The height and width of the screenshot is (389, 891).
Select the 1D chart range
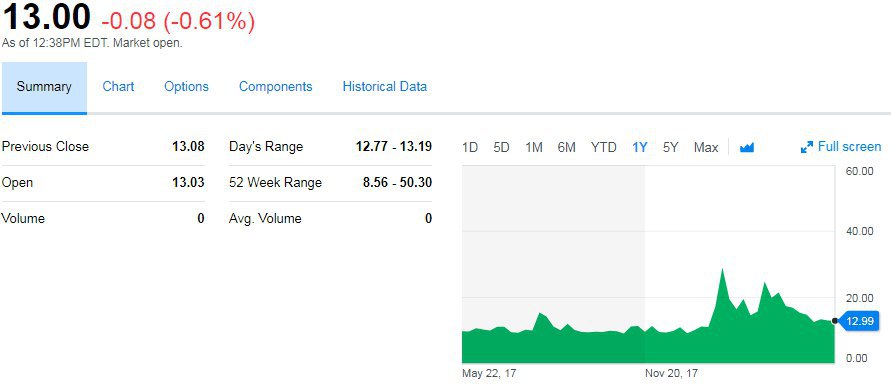pyautogui.click(x=470, y=148)
